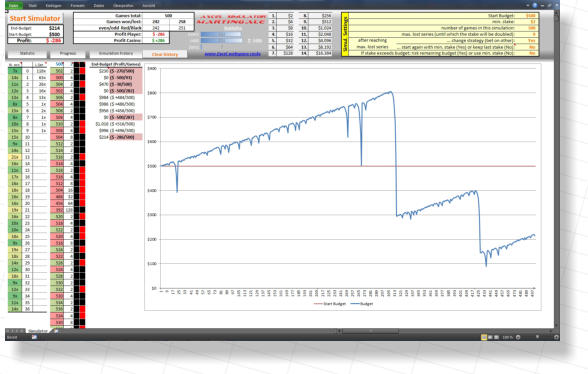Click the Profit Player value
The width and height of the screenshot is (588, 374).
(158, 34)
